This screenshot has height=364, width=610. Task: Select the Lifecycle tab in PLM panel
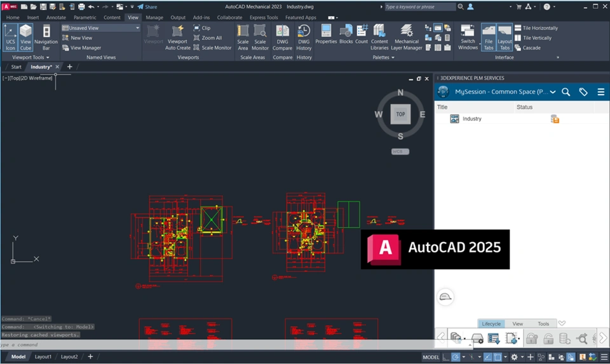[491, 323]
